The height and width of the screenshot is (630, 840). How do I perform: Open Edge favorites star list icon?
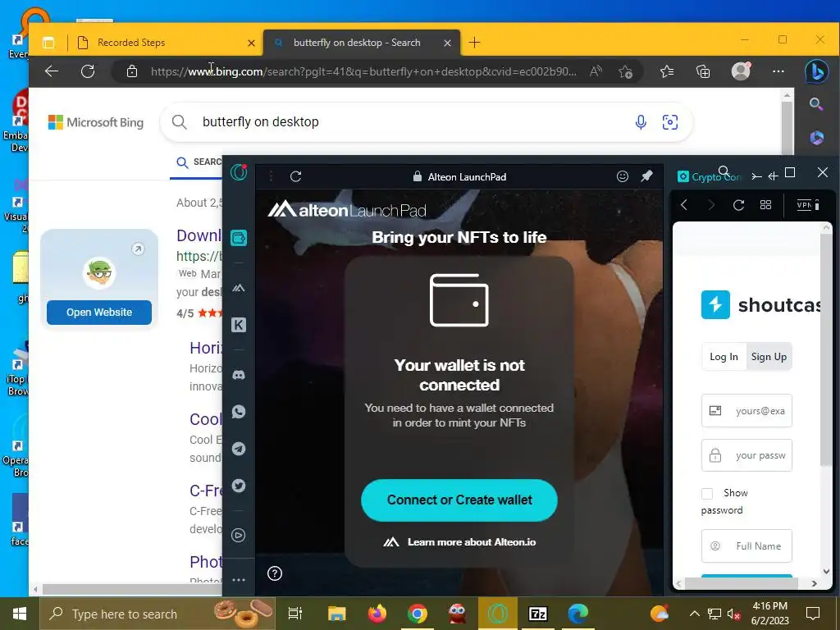click(x=667, y=71)
